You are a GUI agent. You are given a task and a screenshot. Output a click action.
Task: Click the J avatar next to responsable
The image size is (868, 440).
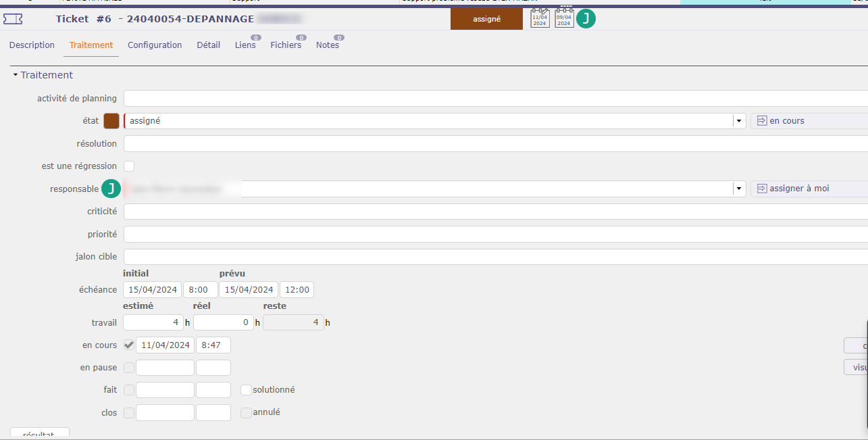click(x=111, y=189)
